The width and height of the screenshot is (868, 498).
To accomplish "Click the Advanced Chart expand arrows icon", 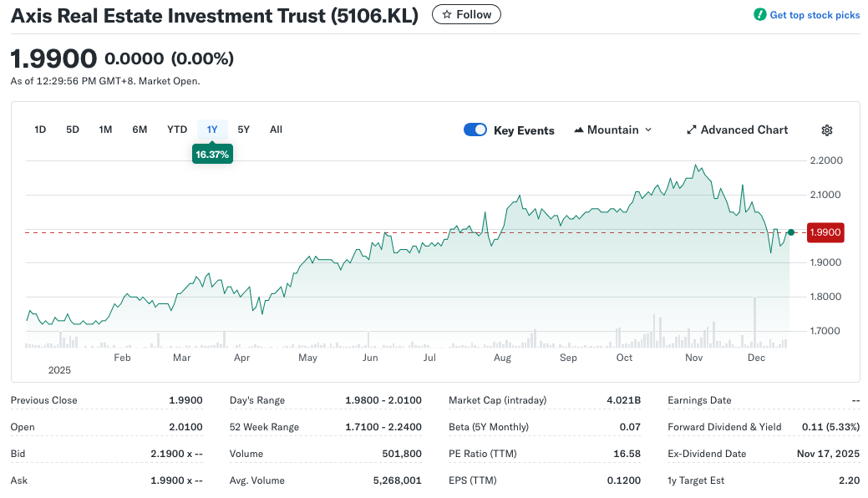I will 692,130.
